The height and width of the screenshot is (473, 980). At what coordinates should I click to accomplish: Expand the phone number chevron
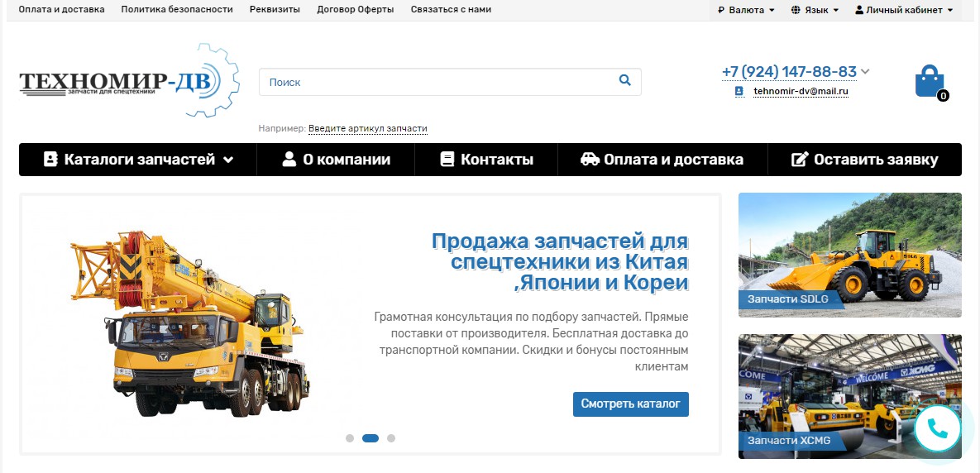(865, 71)
